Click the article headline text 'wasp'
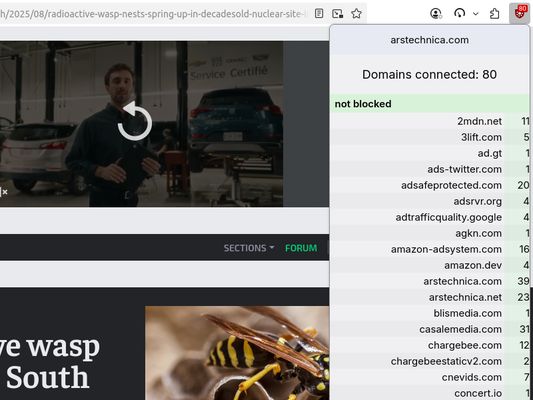The width and height of the screenshot is (533, 400). tap(64, 347)
